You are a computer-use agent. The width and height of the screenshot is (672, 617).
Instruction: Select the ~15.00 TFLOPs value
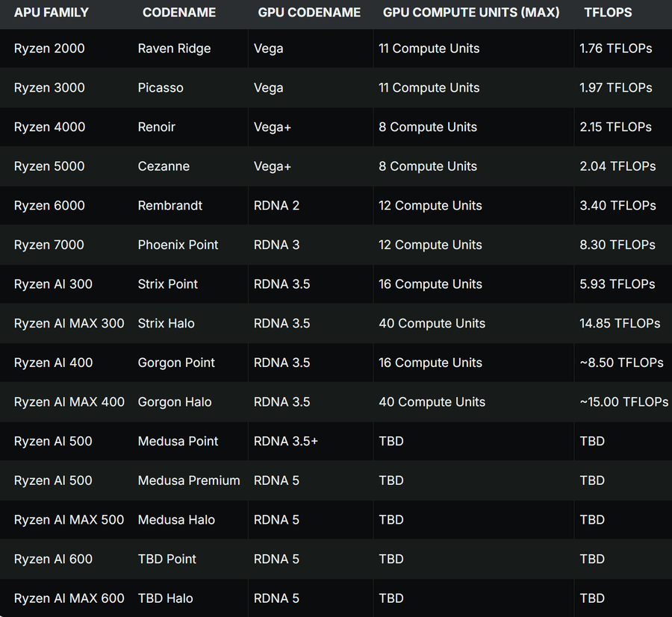(x=623, y=402)
